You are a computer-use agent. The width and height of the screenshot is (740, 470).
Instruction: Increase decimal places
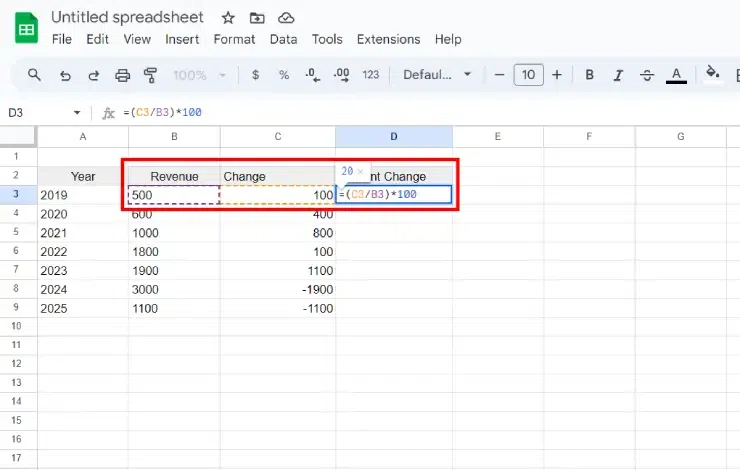coord(342,75)
